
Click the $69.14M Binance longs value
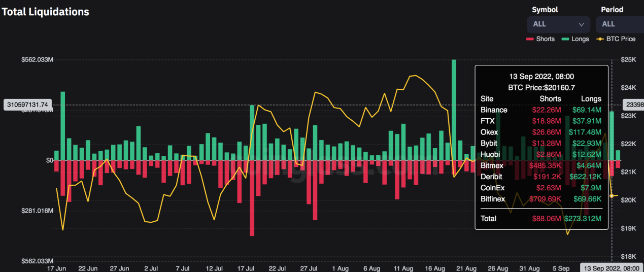pyautogui.click(x=587, y=110)
